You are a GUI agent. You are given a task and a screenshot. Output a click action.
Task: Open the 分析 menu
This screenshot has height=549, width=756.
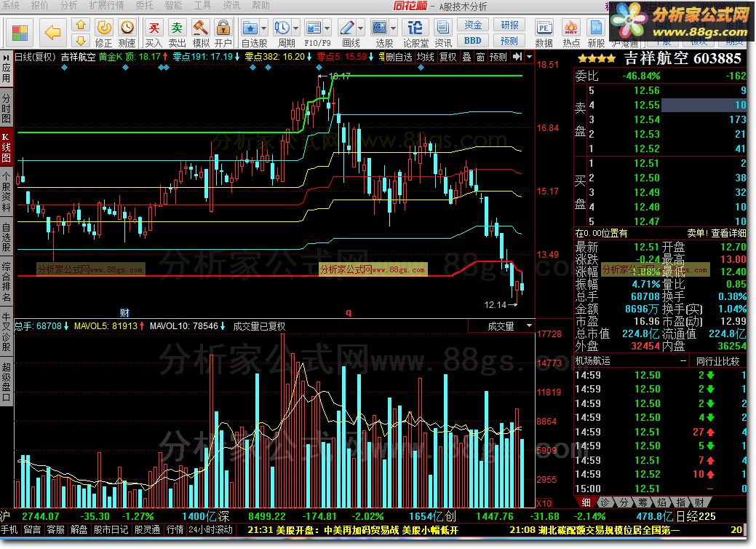pyautogui.click(x=68, y=6)
